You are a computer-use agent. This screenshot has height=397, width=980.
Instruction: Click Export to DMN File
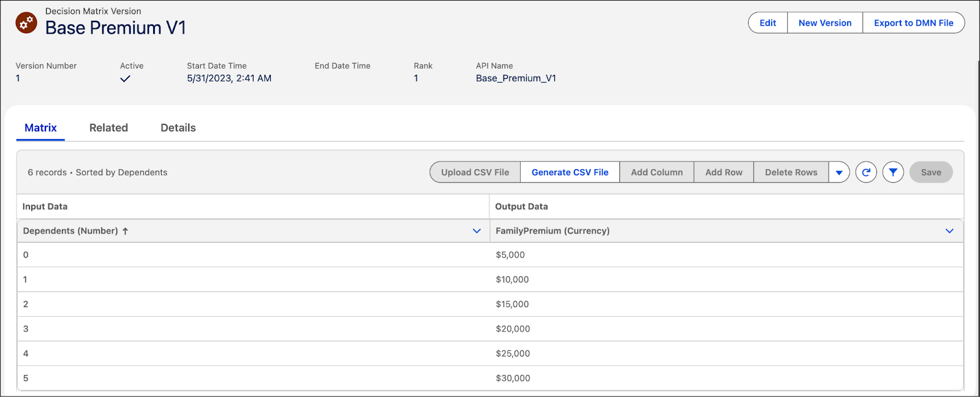pos(913,23)
